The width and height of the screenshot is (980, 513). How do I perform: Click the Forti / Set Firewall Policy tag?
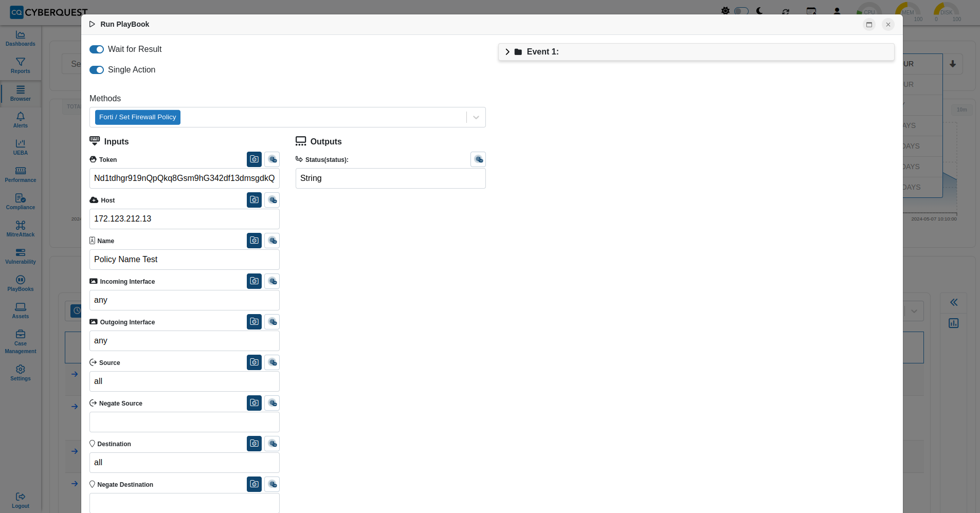tap(137, 117)
